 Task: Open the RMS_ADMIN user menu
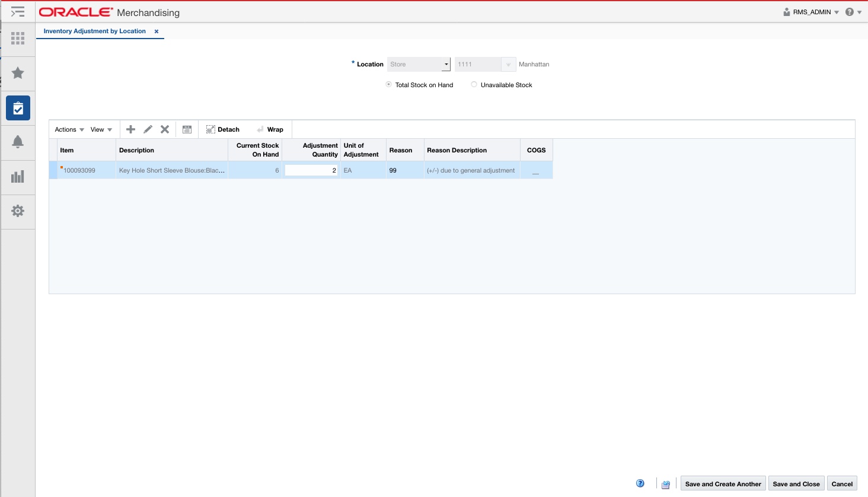coord(811,11)
